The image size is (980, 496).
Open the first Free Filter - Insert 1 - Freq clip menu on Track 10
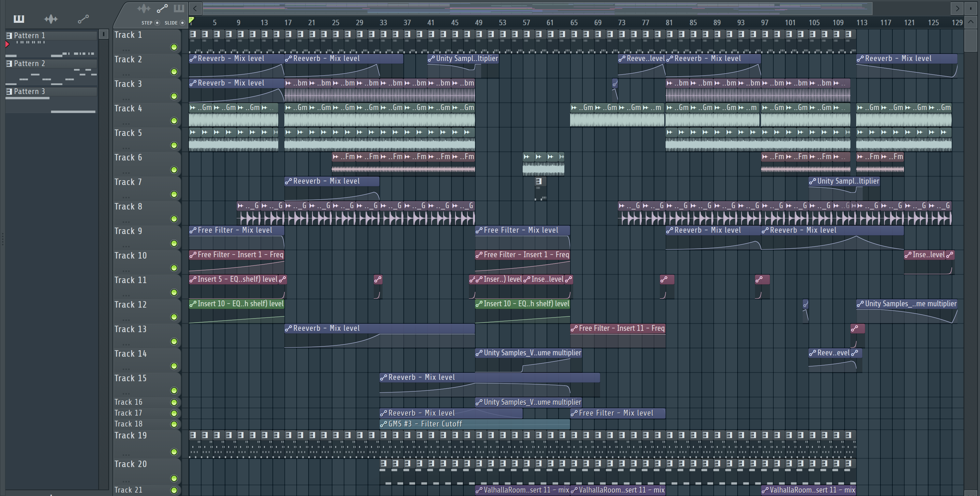click(193, 255)
